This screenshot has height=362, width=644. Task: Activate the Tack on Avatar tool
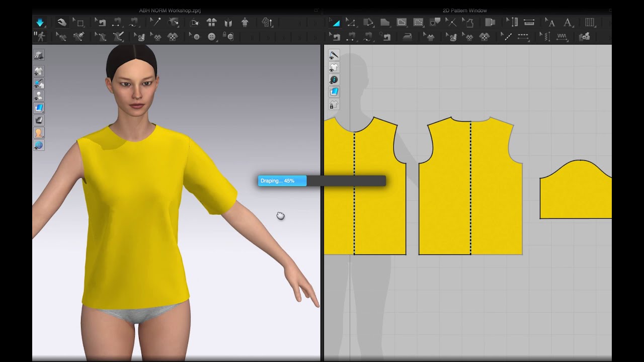tap(173, 22)
